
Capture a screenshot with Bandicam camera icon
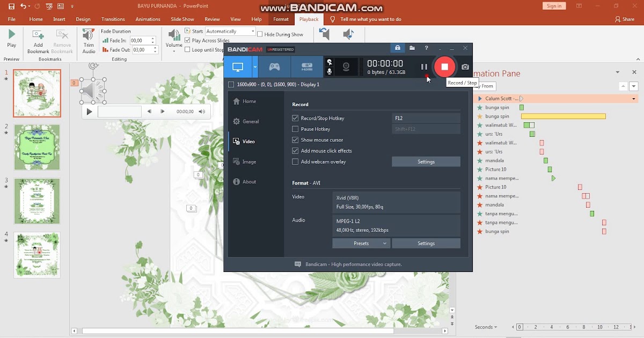click(465, 67)
